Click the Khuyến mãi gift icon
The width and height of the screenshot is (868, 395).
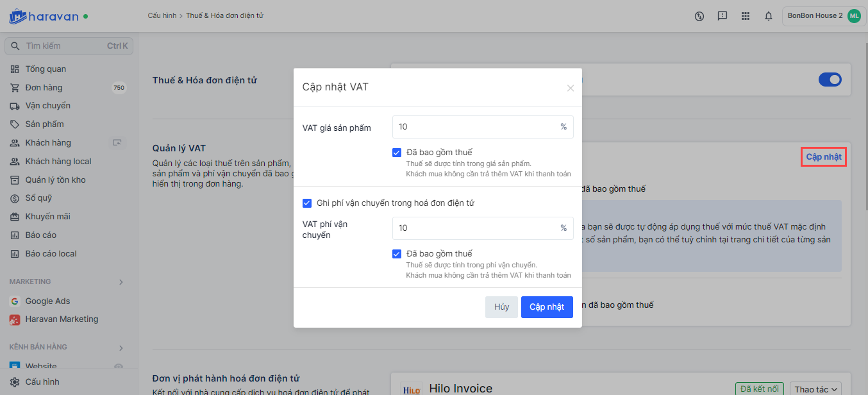pos(15,217)
